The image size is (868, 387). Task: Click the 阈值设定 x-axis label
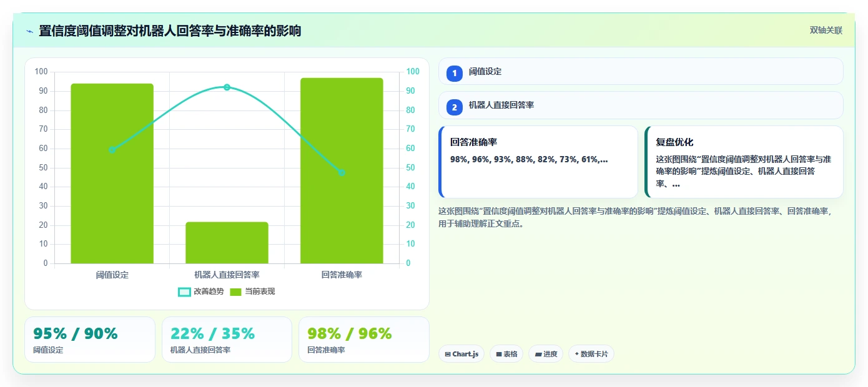point(112,275)
